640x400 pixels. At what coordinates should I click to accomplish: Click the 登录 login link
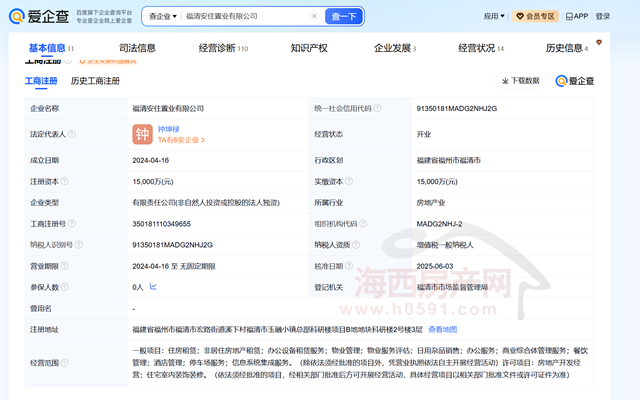[x=603, y=16]
